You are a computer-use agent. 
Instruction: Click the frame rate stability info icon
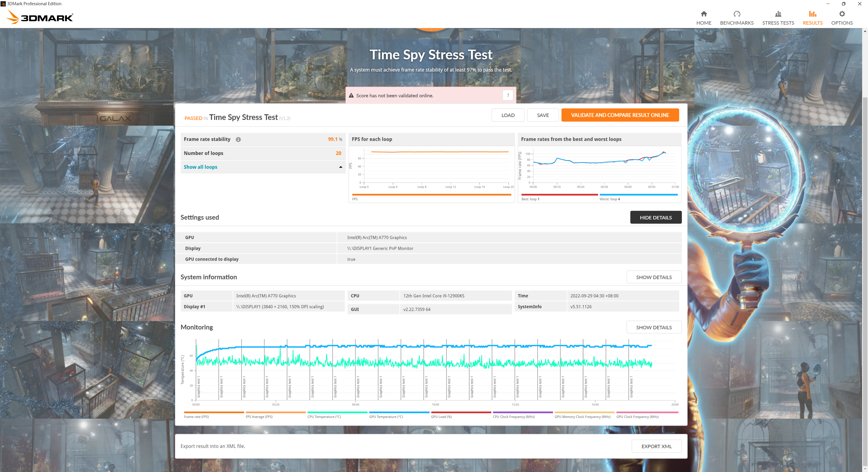238,139
